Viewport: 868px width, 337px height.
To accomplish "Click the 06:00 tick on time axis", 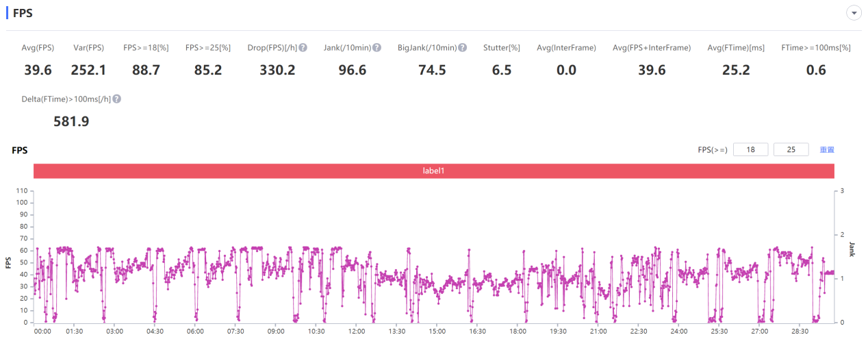I will coord(195,331).
